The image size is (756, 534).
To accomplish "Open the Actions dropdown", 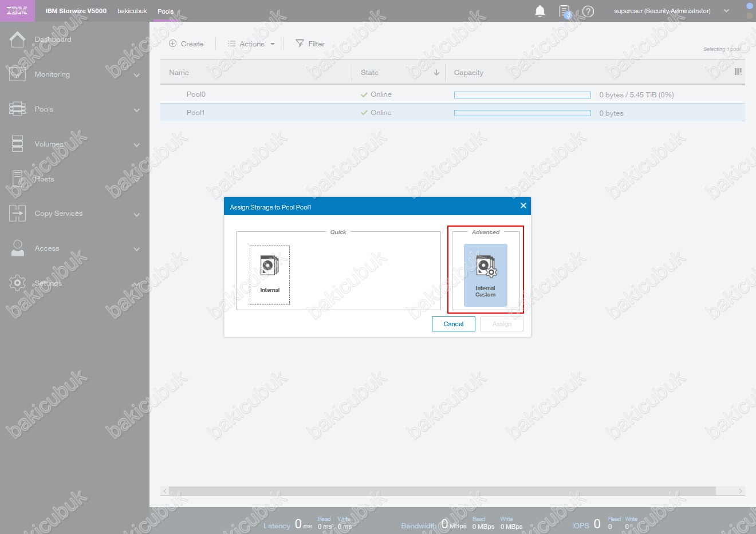I will click(251, 44).
